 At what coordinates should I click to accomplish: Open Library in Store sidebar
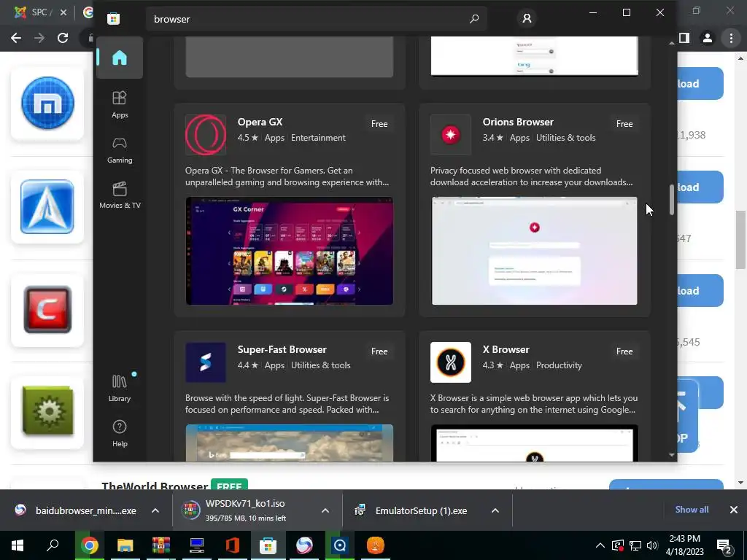point(120,388)
